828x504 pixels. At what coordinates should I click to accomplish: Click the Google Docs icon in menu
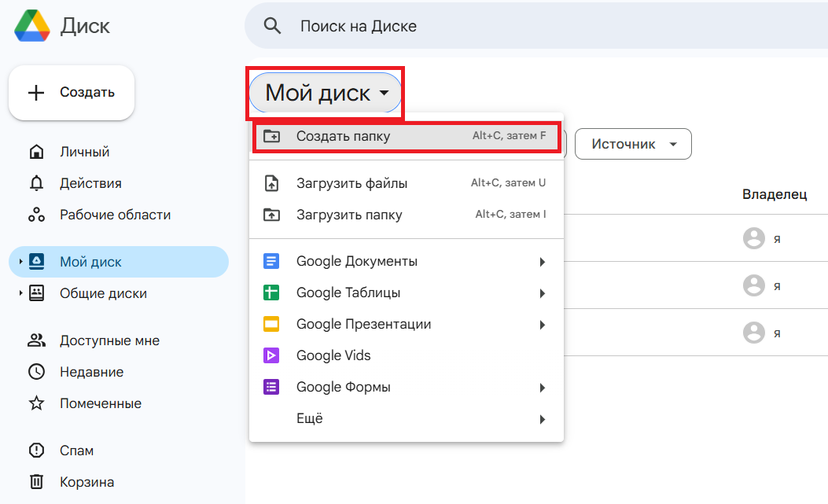271,261
